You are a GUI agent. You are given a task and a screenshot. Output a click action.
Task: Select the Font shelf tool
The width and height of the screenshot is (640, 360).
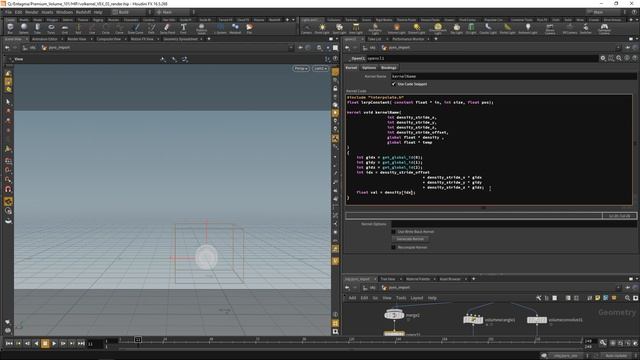tap(183, 29)
